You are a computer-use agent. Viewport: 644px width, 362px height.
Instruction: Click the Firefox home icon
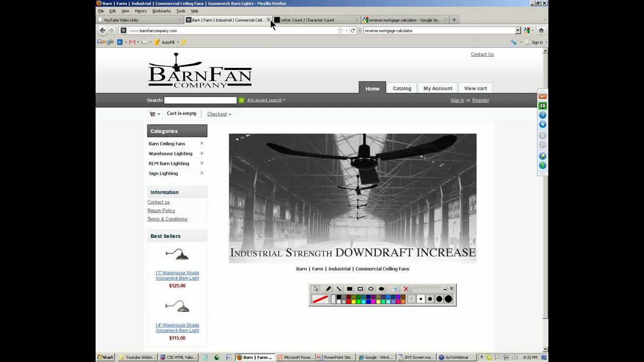(x=541, y=31)
